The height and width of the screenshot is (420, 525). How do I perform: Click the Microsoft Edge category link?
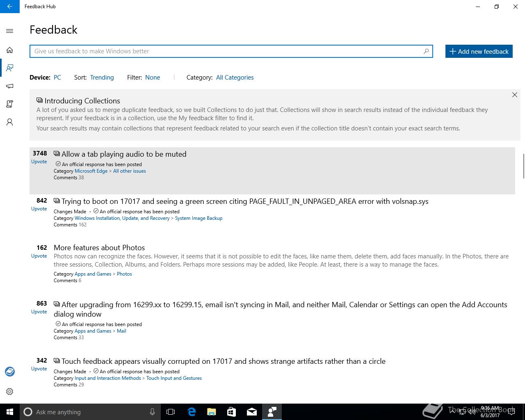click(91, 171)
